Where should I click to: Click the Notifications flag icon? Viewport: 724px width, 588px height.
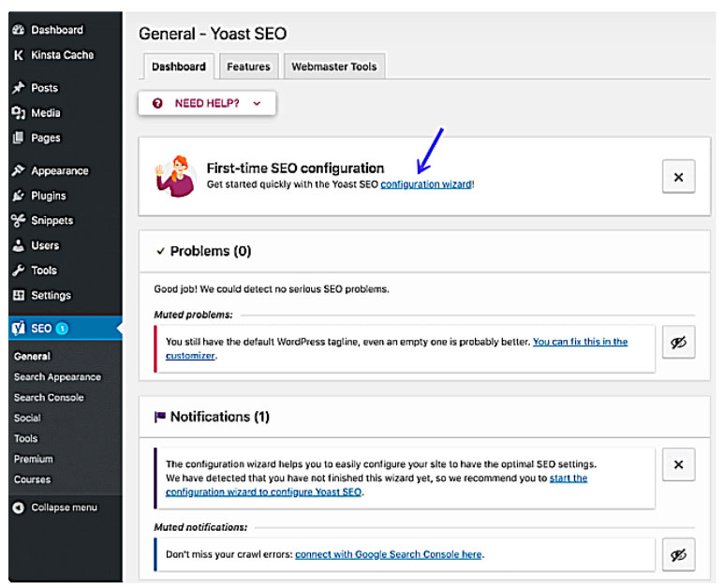tap(160, 417)
